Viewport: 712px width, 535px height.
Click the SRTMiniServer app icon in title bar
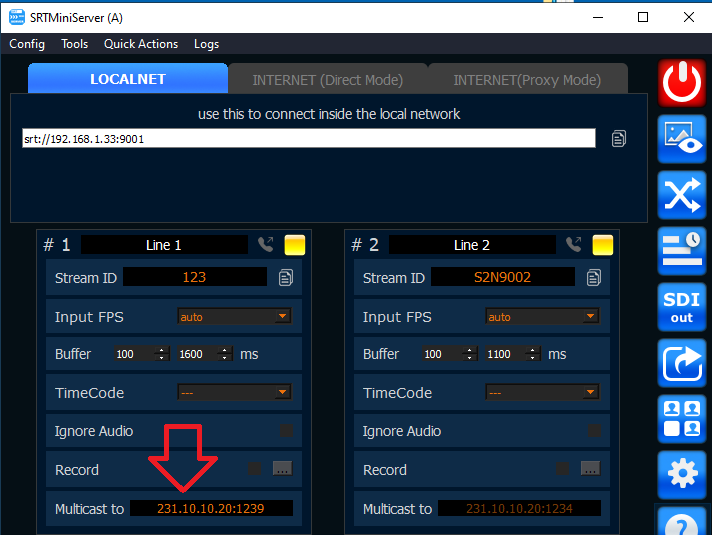(x=17, y=17)
